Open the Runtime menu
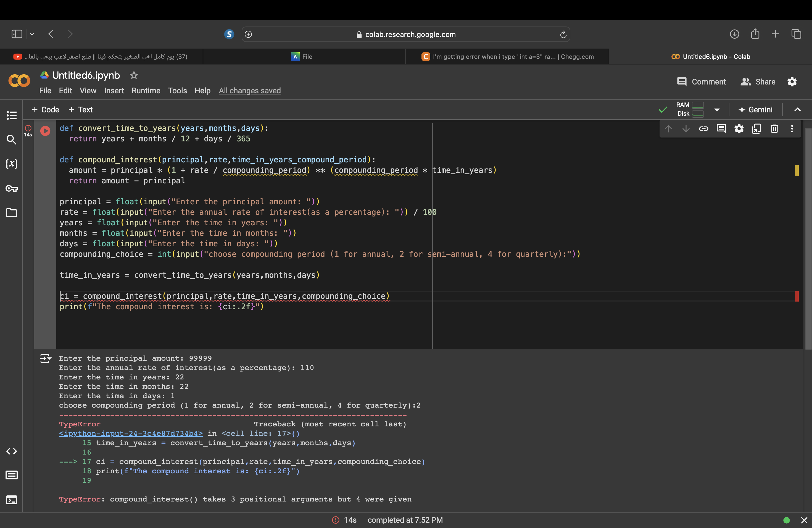The width and height of the screenshot is (812, 528). pos(146,91)
